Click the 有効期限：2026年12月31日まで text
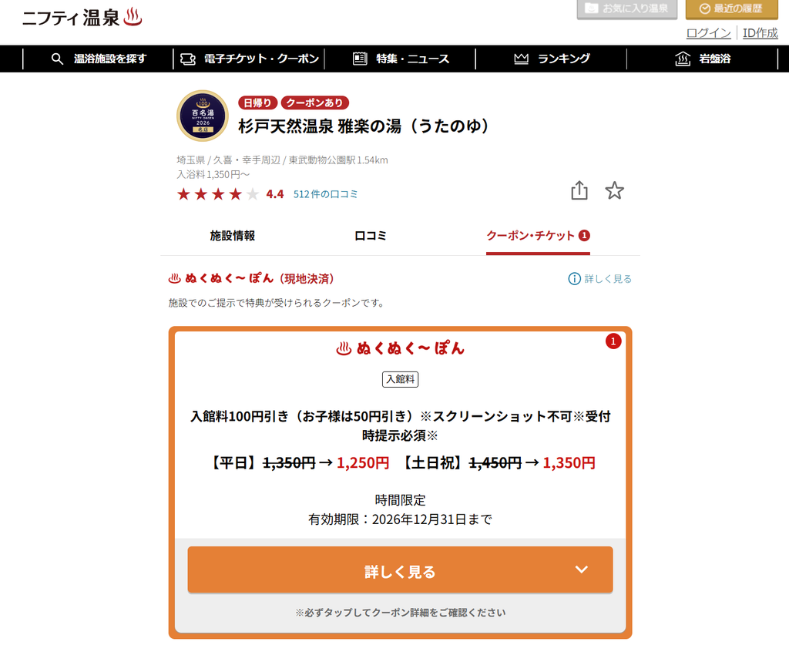The width and height of the screenshot is (789, 672). coord(401,519)
